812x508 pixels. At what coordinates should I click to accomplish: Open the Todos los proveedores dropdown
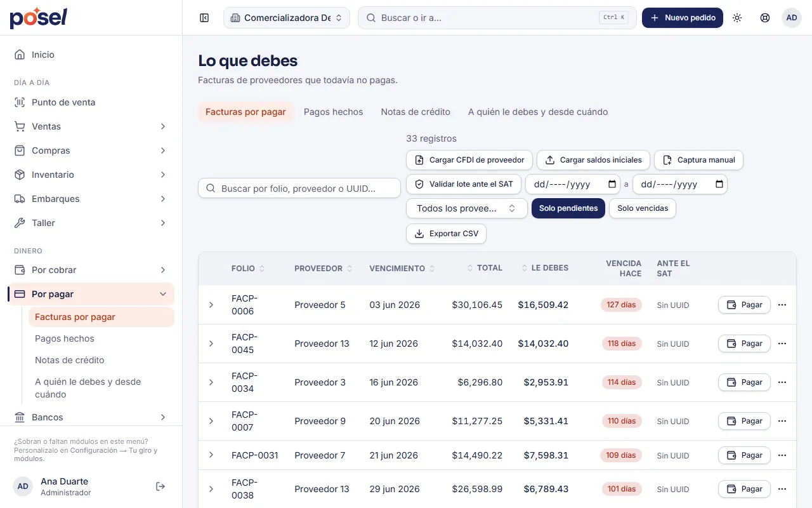pyautogui.click(x=467, y=208)
